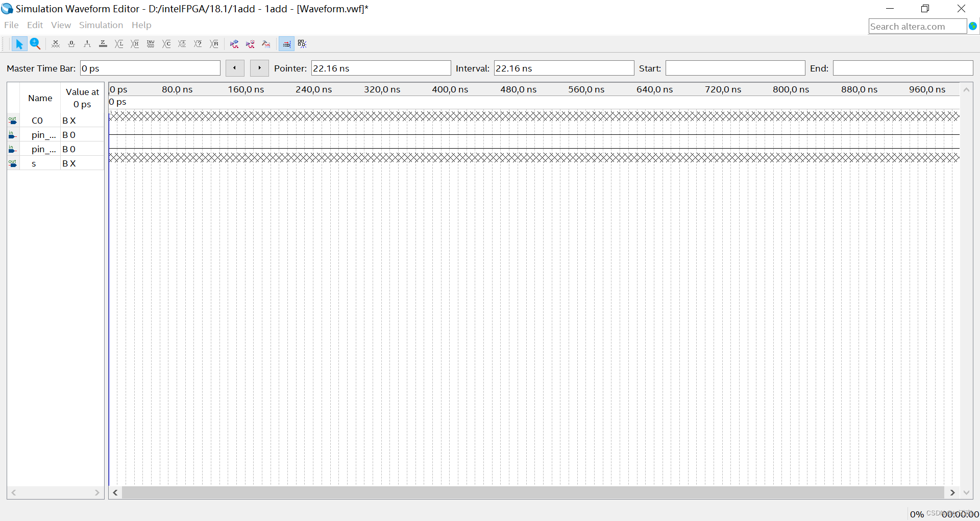Run Timing Simulation icon
Screen dimensions: 980x521
coord(250,44)
